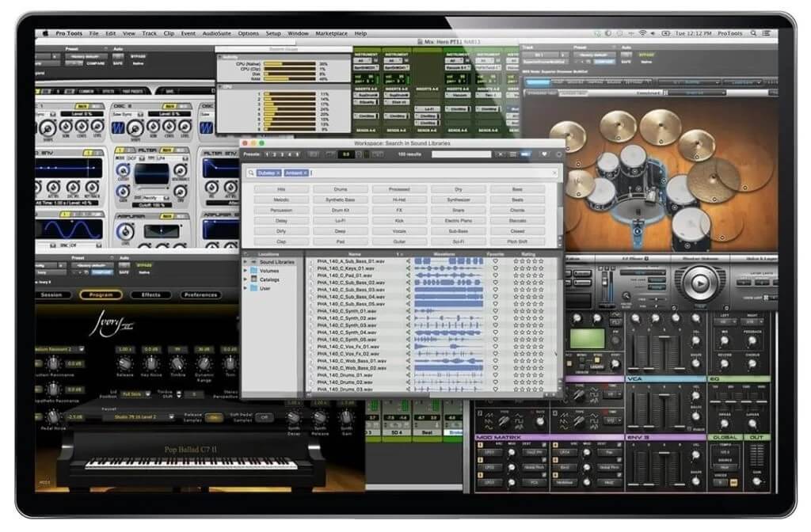Select the Volumes folder icon
Image resolution: width=811 pixels, height=532 pixels.
pos(254,271)
